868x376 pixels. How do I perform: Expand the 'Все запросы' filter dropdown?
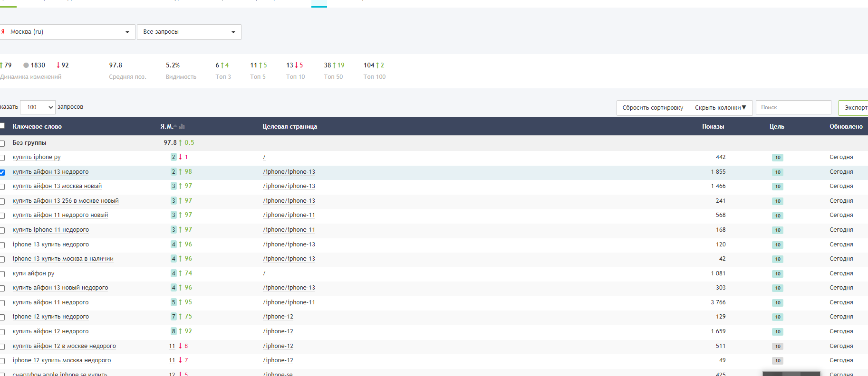[189, 32]
